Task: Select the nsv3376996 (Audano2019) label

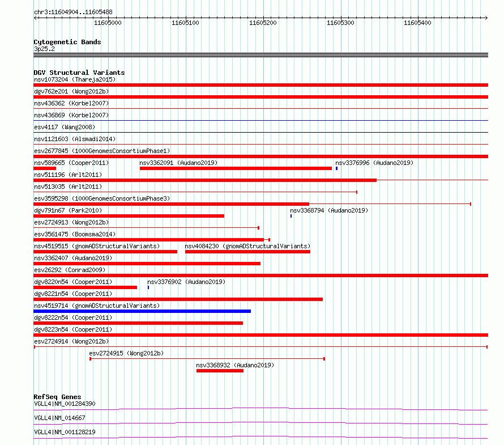Action: (374, 163)
